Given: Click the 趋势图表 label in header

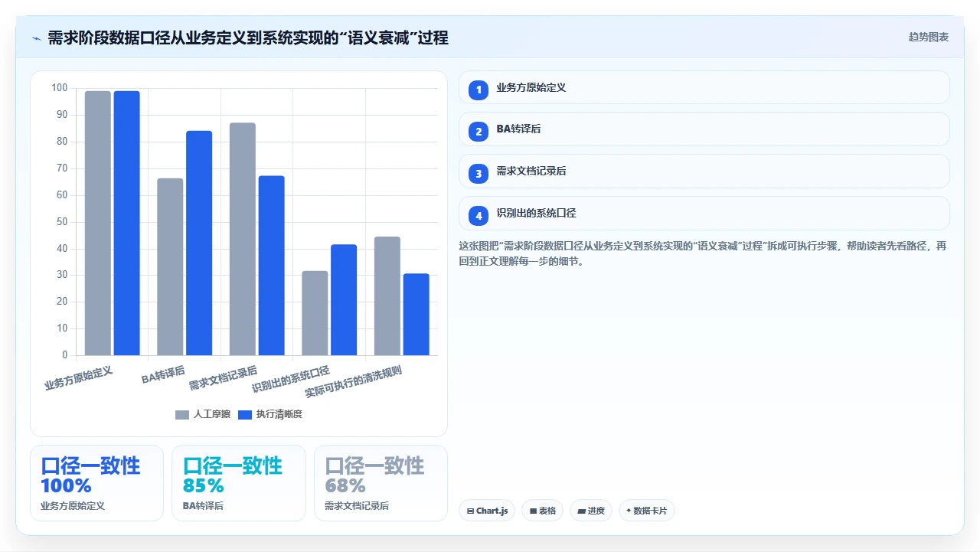Looking at the screenshot, I should point(929,37).
